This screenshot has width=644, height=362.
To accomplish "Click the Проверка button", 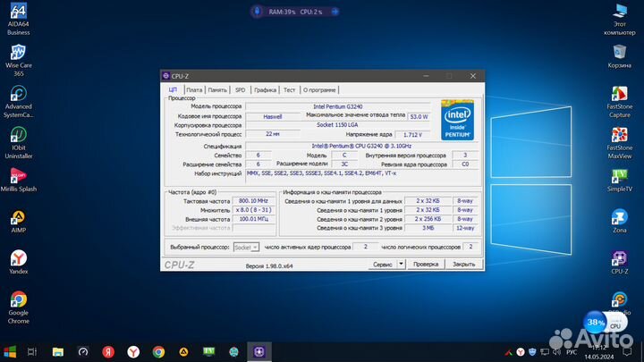I will click(426, 265).
